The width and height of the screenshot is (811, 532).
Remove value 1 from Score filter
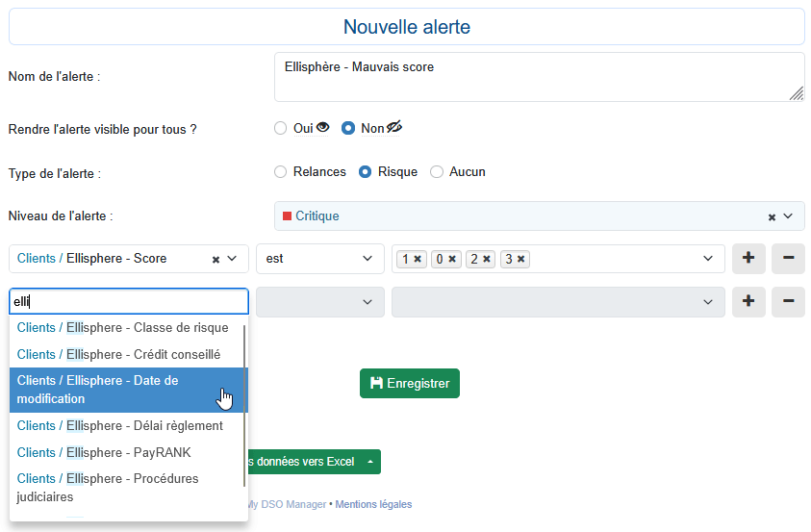click(418, 259)
